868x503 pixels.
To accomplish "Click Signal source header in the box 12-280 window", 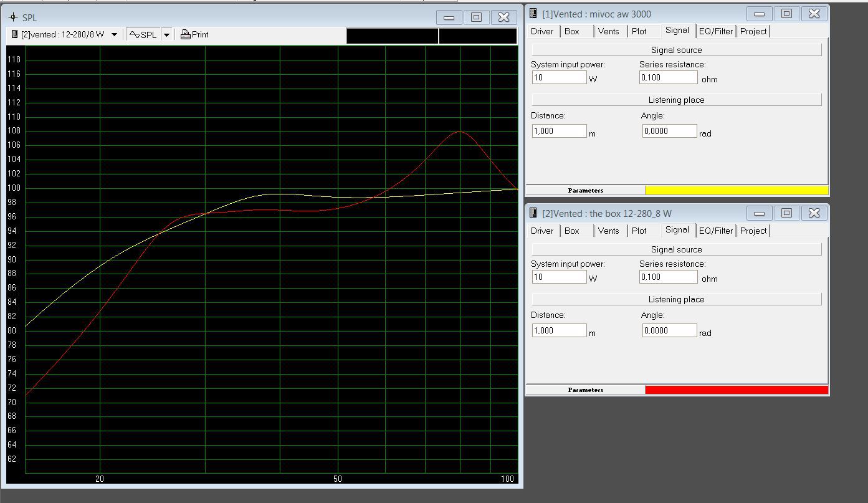I will 676,249.
